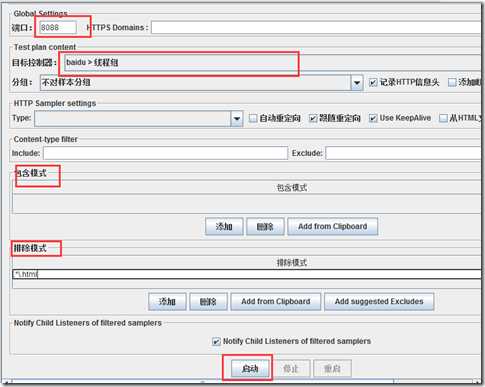Click the Content-type Include field
485x387 pixels.
pyautogui.click(x=165, y=153)
